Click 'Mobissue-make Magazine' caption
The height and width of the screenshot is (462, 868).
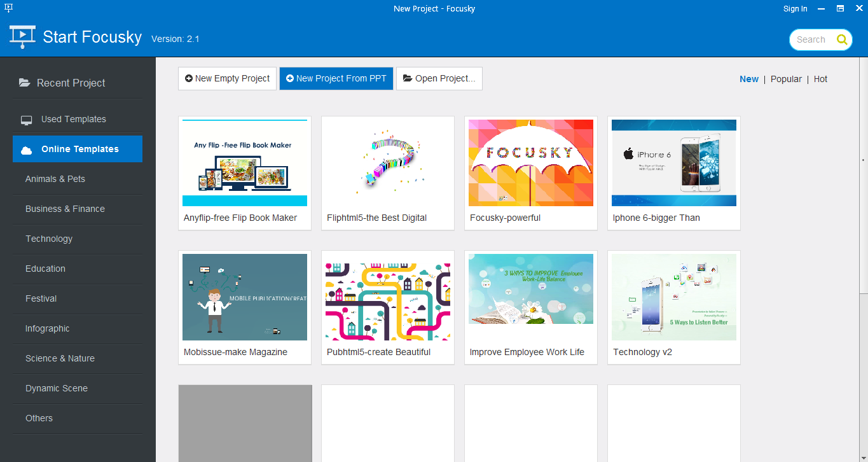[x=236, y=352]
